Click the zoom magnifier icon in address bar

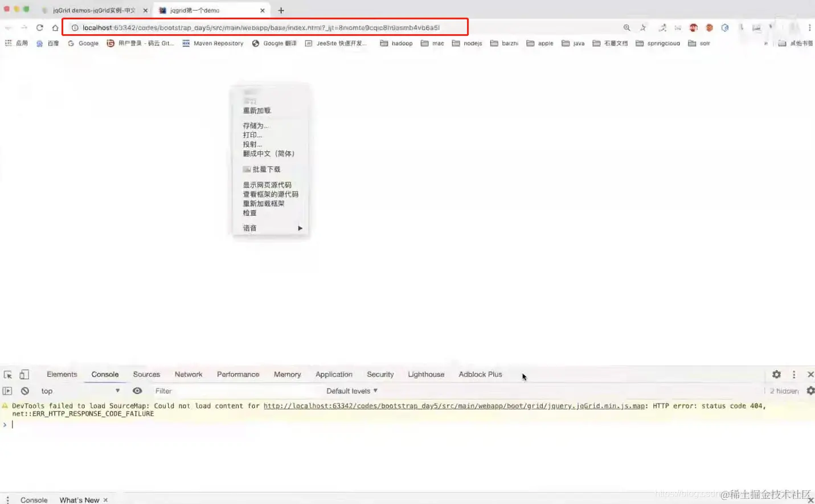(x=626, y=27)
